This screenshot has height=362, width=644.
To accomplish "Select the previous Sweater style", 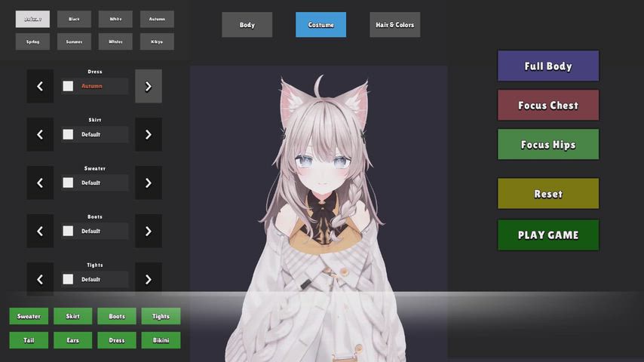I will 40,183.
